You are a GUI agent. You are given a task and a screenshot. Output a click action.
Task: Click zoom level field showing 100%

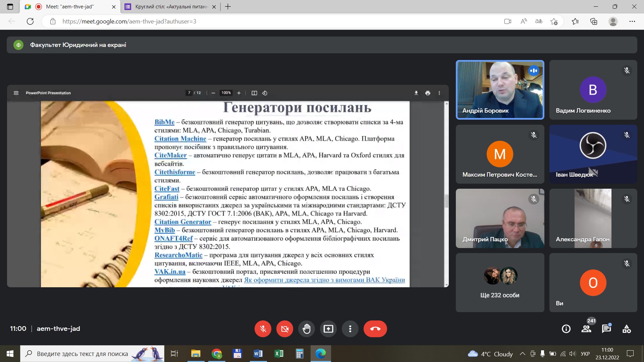(x=226, y=93)
